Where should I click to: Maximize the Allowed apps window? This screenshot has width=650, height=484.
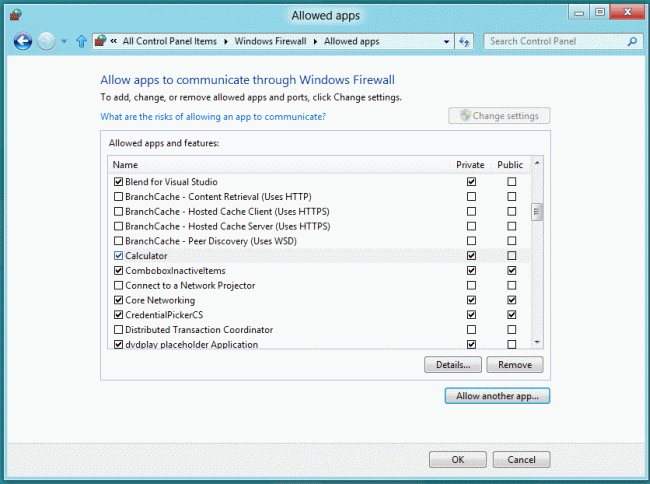(x=600, y=13)
